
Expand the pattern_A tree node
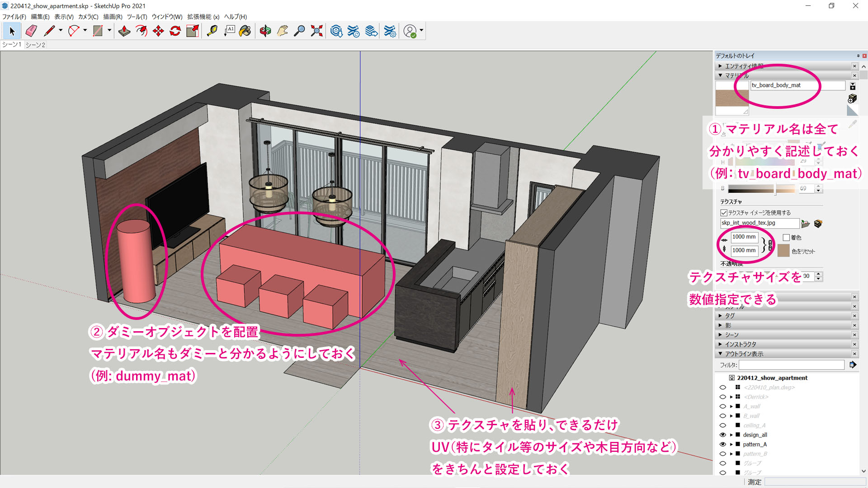pos(731,445)
